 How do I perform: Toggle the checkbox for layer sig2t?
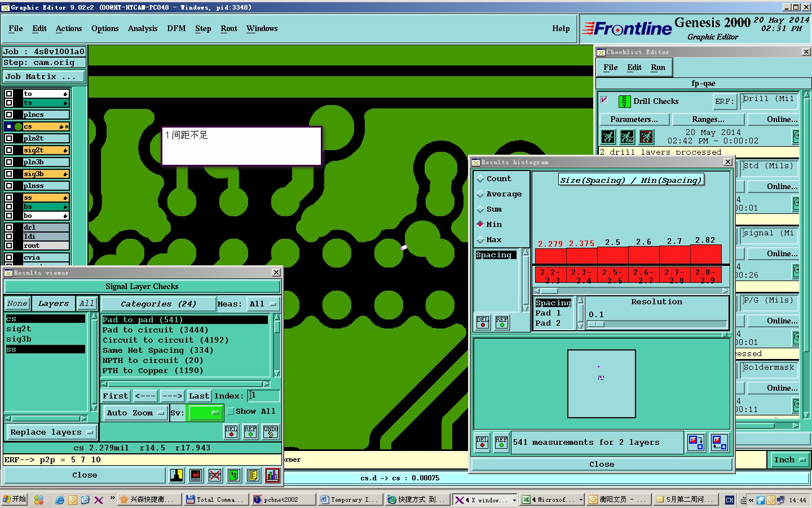(9, 150)
